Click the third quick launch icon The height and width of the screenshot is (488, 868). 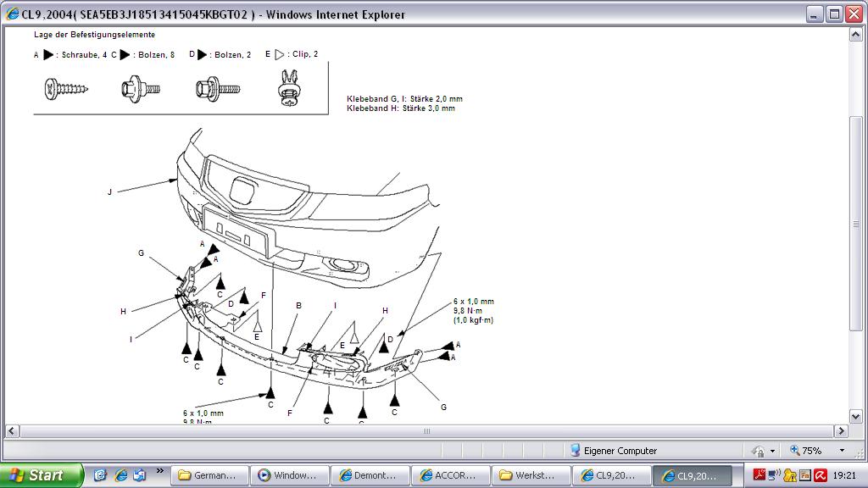click(140, 475)
